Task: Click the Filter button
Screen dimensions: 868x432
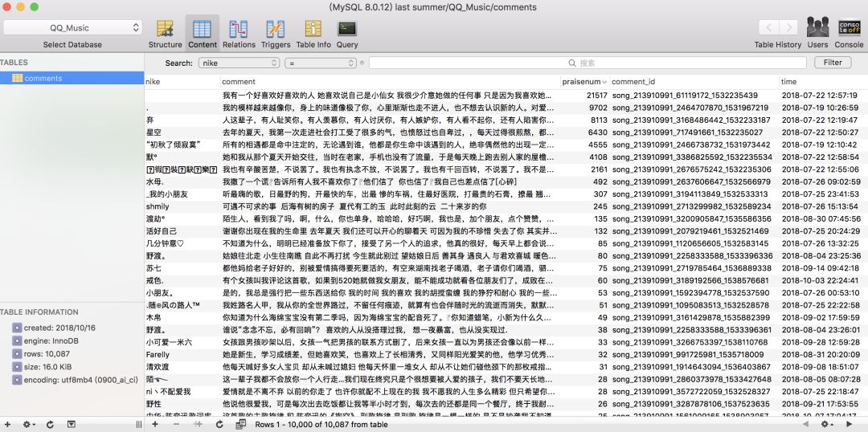Action: [833, 63]
